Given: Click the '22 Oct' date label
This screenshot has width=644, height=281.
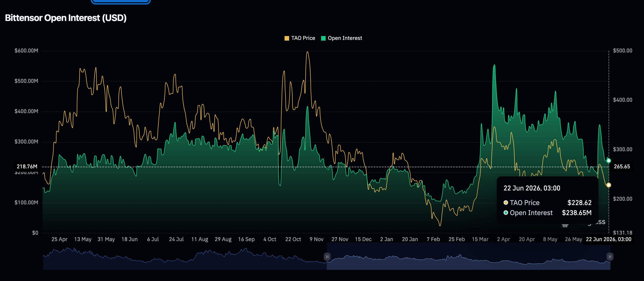Looking at the screenshot, I should pyautogui.click(x=293, y=239).
